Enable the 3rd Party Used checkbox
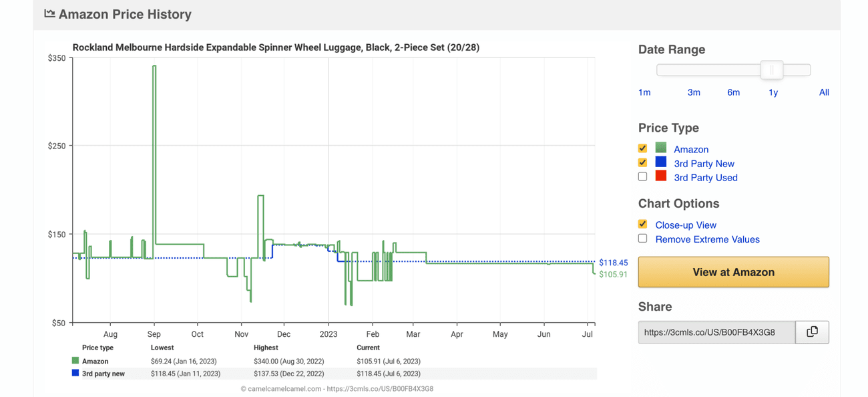Image resolution: width=868 pixels, height=397 pixels. pyautogui.click(x=642, y=176)
